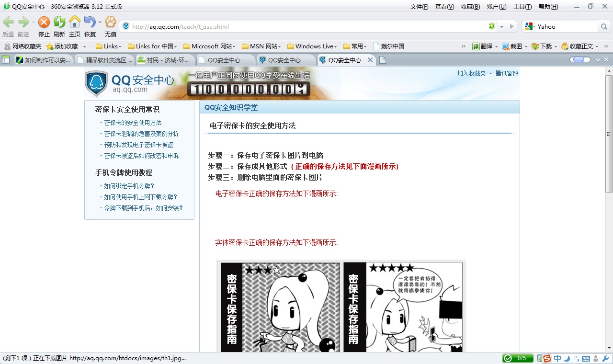Click the QQ安全中心 logo
Image resolution: width=613 pixels, height=364 pixels.
[x=130, y=83]
